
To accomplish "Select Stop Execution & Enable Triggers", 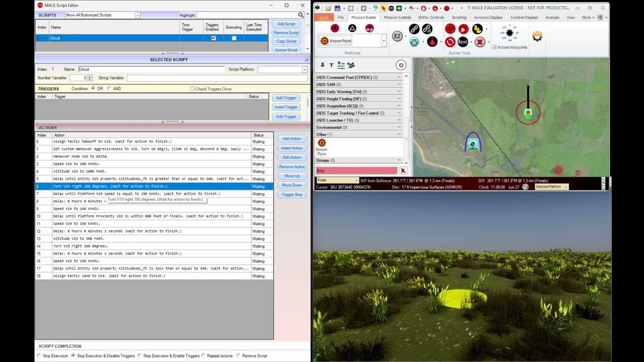I will click(139, 356).
